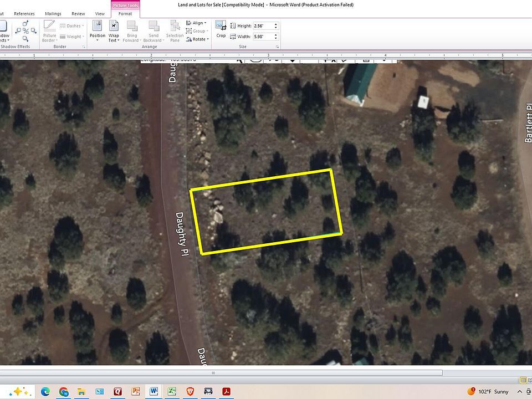The width and height of the screenshot is (532, 399).
Task: Open the red Q app on taskbar
Action: coord(117,392)
